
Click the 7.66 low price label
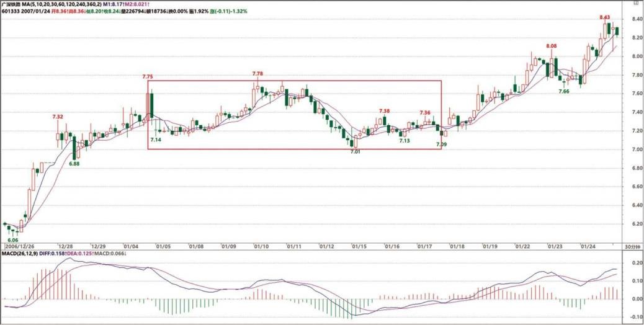pyautogui.click(x=564, y=92)
